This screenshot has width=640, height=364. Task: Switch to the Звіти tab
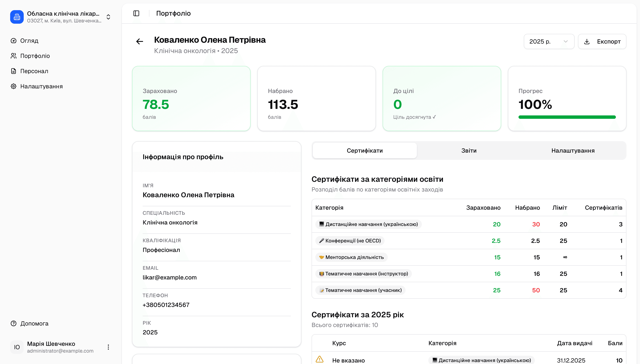coord(468,150)
